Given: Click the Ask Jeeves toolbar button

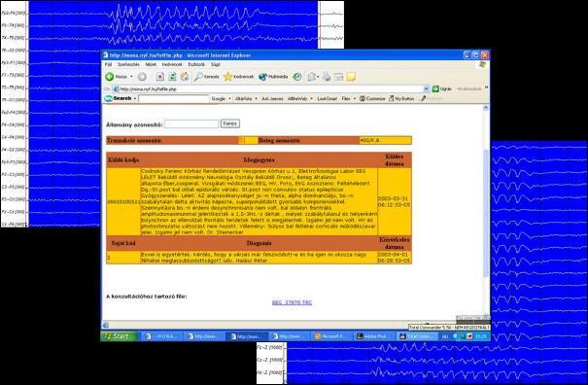Looking at the screenshot, I should (272, 99).
